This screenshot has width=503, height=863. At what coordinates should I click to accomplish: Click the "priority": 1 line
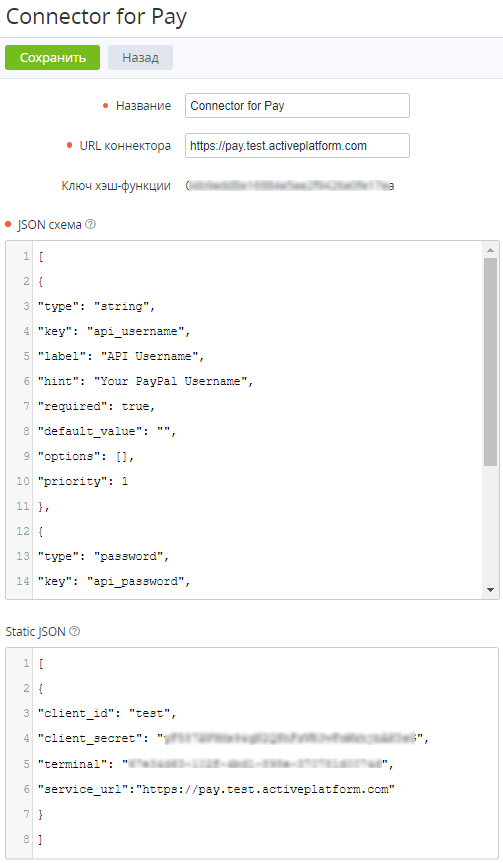point(83,482)
